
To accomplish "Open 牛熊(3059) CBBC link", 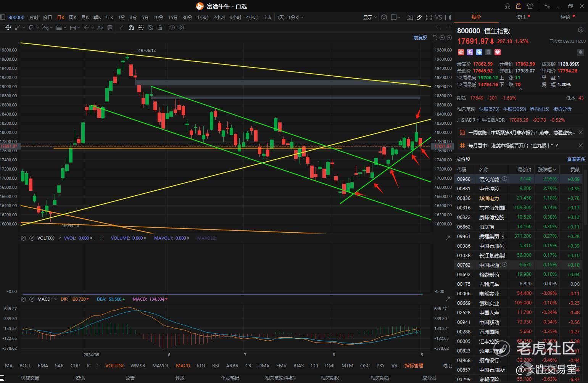I will (x=514, y=109).
